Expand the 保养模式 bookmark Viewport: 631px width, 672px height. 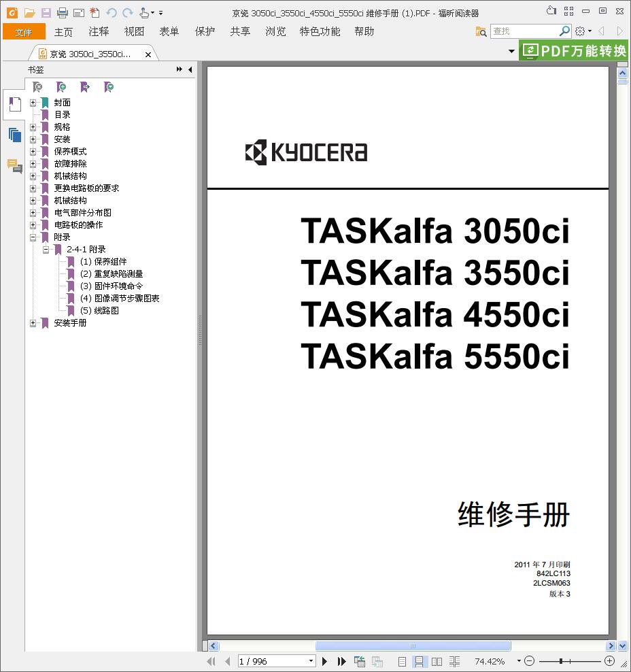[x=33, y=151]
